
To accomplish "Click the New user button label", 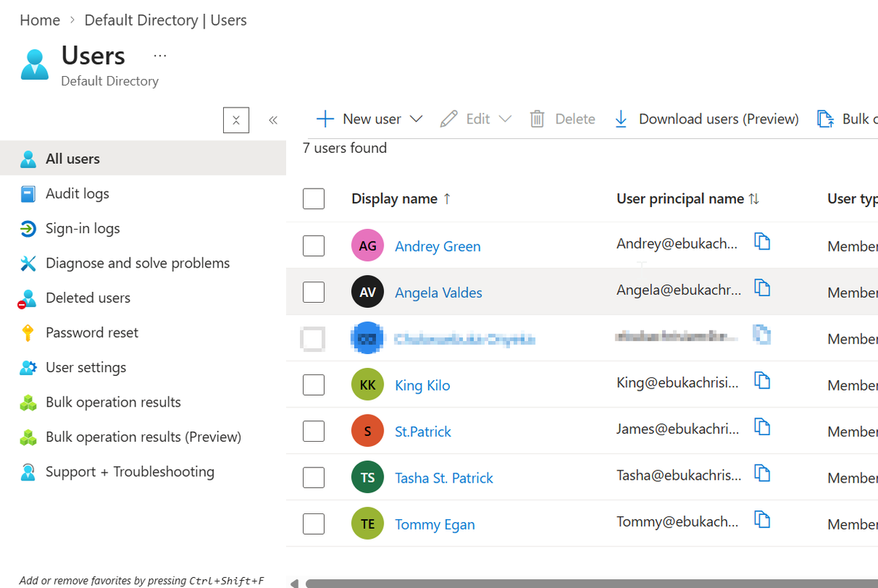I will coord(372,118).
